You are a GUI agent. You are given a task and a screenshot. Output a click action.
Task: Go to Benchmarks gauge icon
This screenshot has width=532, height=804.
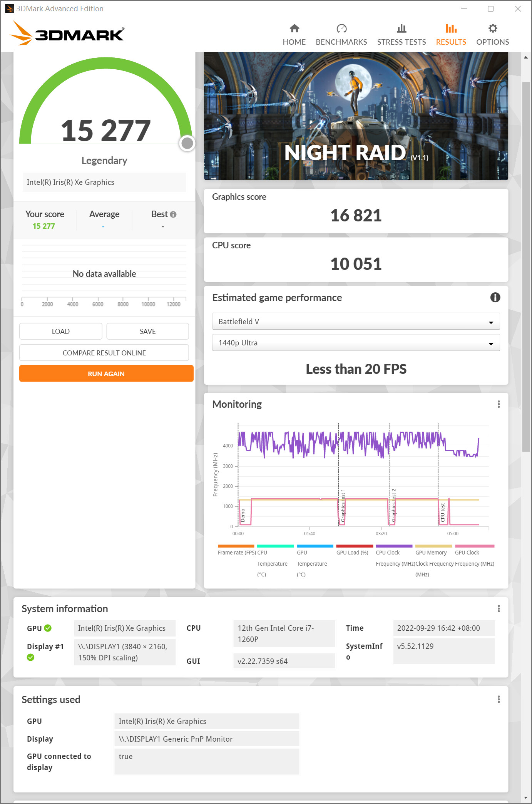tap(341, 28)
